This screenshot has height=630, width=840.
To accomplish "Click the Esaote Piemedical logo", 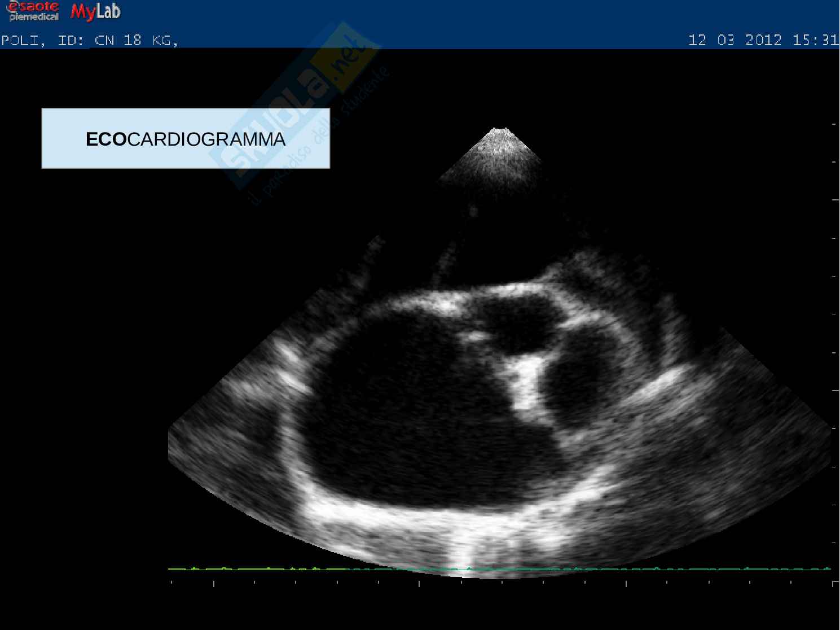I will [x=33, y=11].
